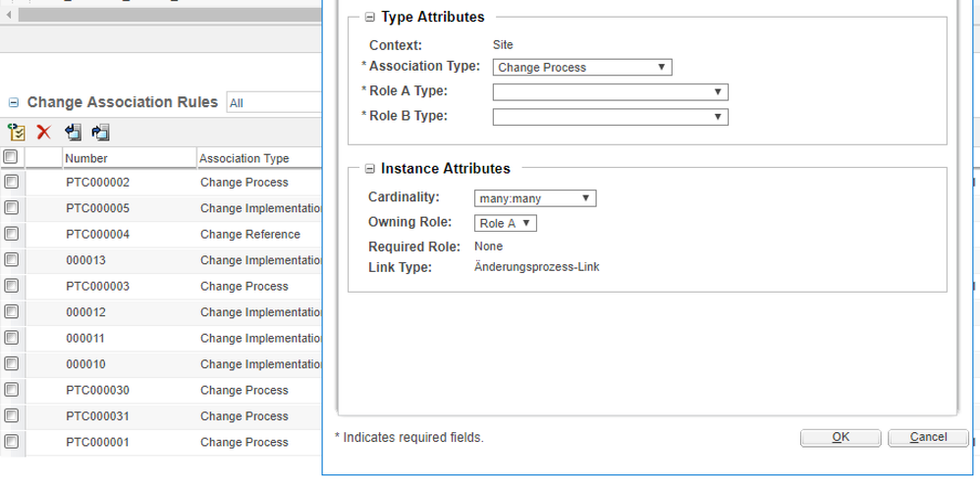This screenshot has height=494, width=980.
Task: Select the 000013 number cell
Action: pos(85,260)
